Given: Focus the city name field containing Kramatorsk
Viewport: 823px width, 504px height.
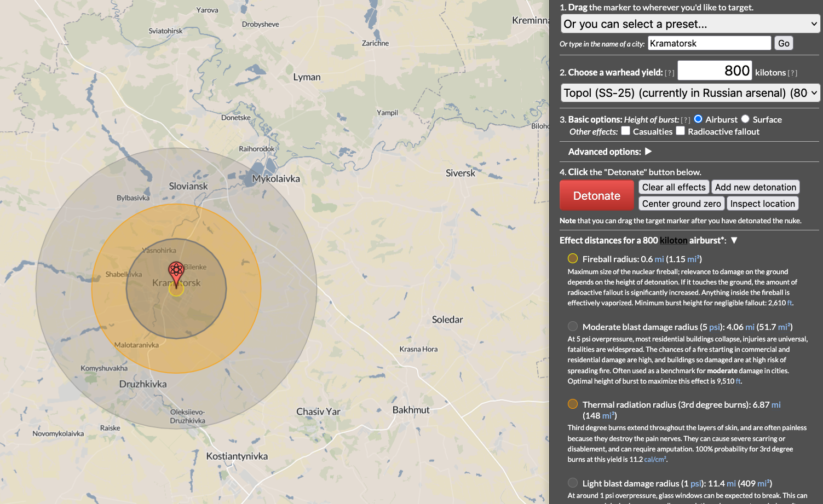Looking at the screenshot, I should tap(710, 43).
